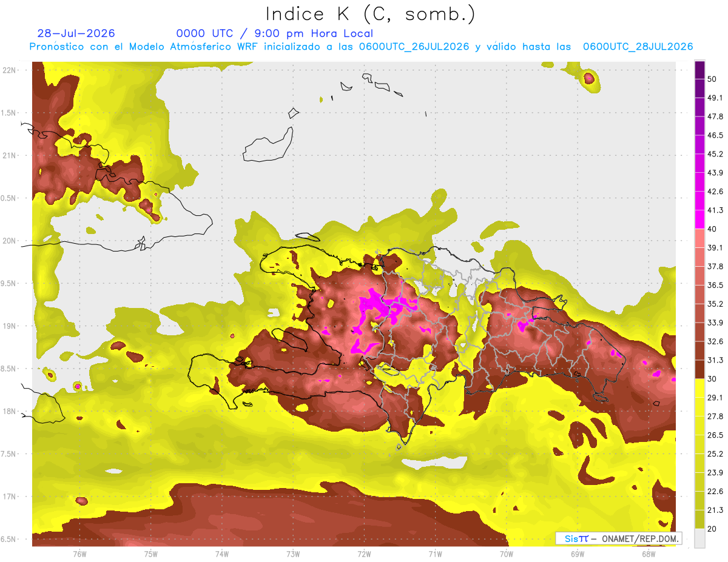Click the '71W' longitude label
Viewport: 728px width, 562px height.
pyautogui.click(x=435, y=554)
